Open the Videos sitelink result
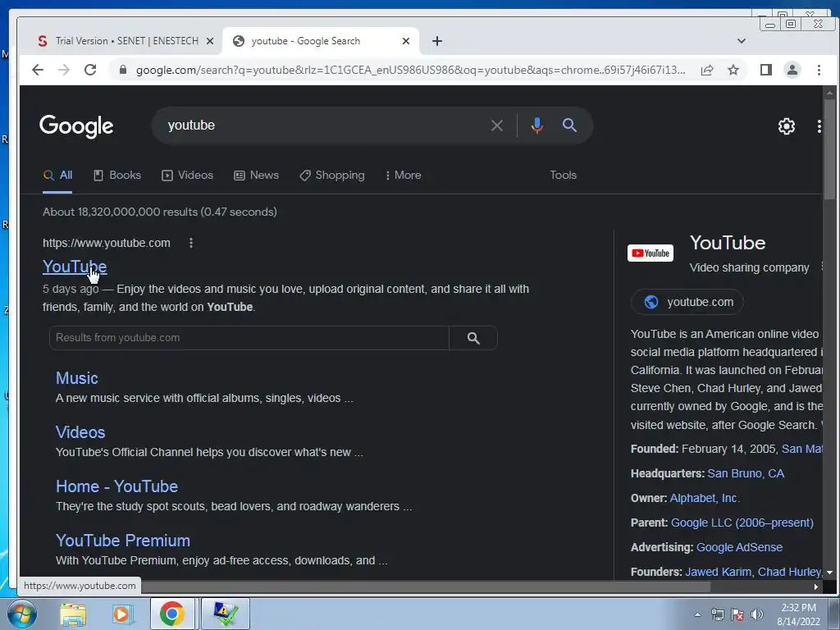840x630 pixels. coord(80,432)
